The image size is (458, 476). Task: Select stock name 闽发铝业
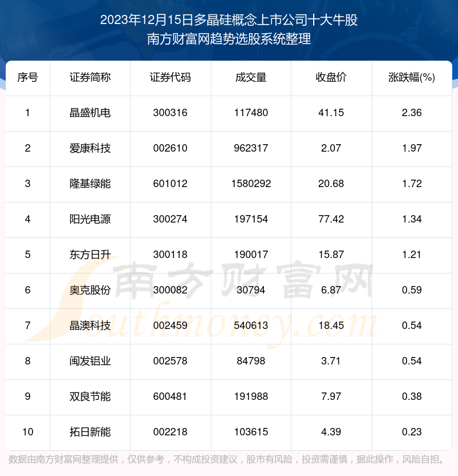(x=90, y=361)
